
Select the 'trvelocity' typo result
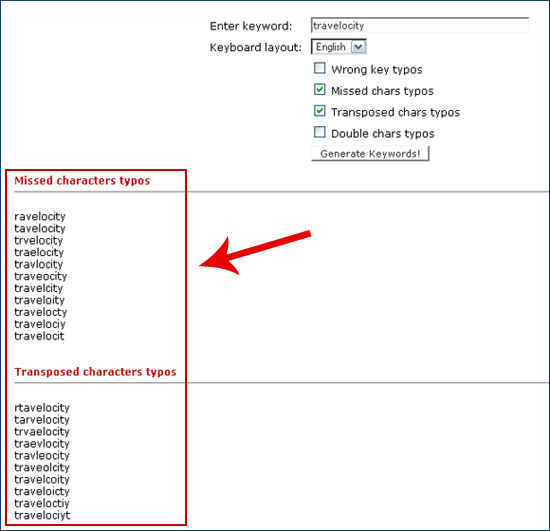click(x=39, y=240)
